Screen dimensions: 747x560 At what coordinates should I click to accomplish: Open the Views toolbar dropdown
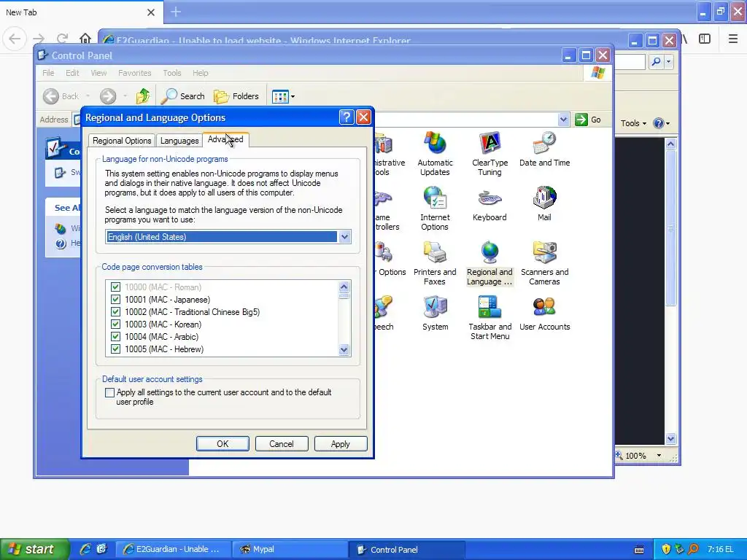tap(283, 97)
